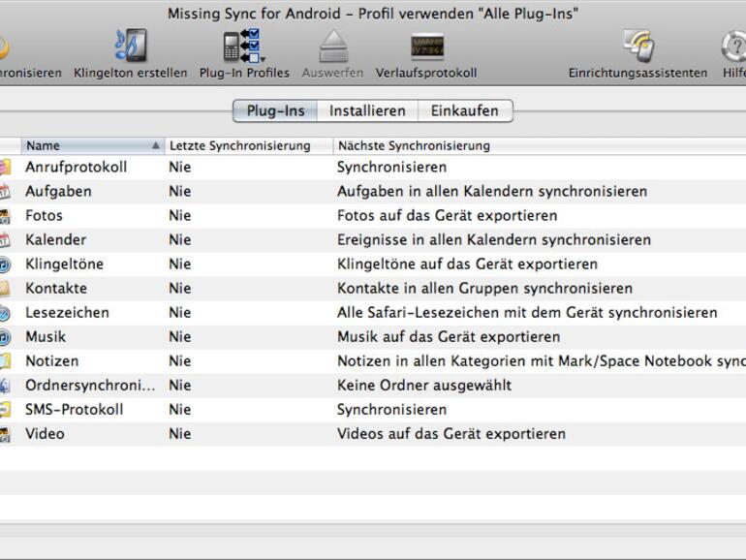
Task: Click 'Aufgaben in allen Kalendern synchronisieren' text
Action: click(492, 191)
